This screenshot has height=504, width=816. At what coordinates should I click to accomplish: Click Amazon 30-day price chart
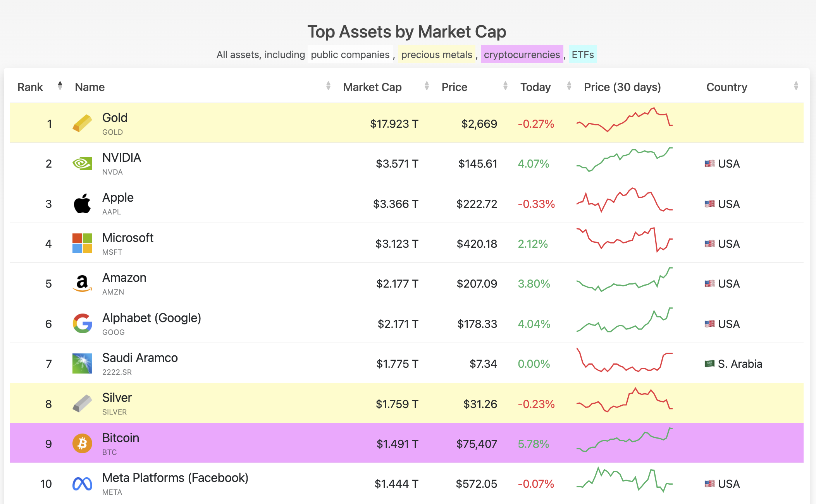[625, 279]
